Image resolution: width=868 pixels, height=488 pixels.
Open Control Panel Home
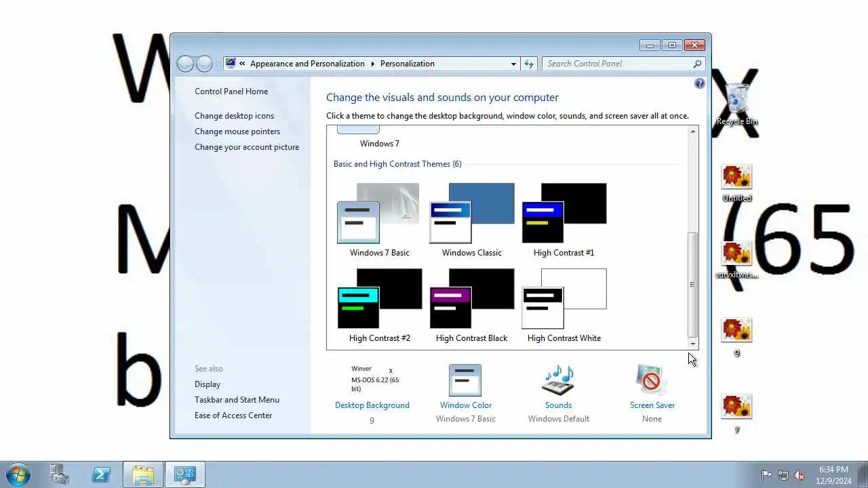click(x=231, y=91)
